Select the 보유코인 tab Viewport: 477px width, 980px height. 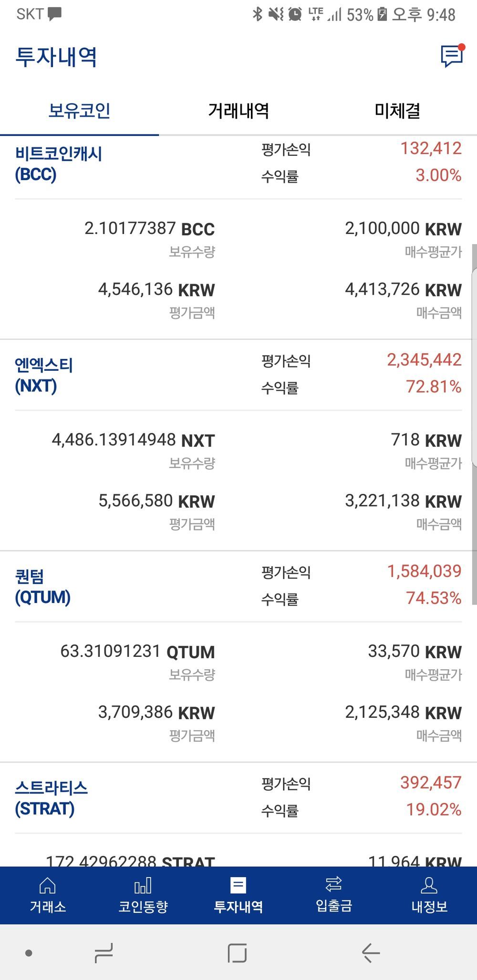[x=79, y=111]
